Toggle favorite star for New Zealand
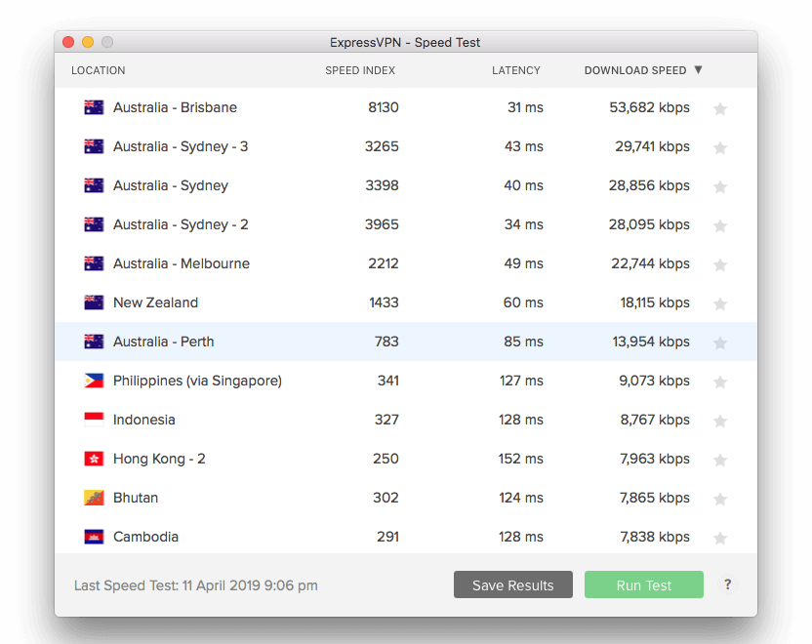812x644 pixels. pyautogui.click(x=720, y=303)
